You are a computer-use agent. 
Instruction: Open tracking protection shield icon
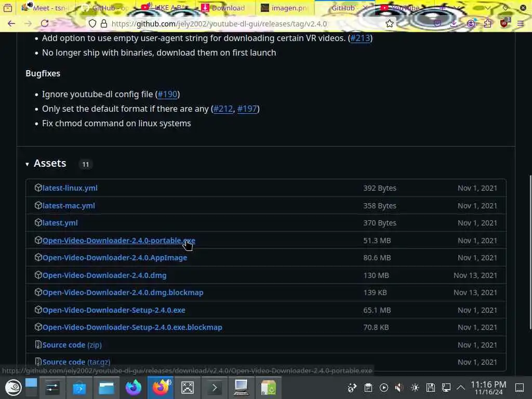coord(92,23)
